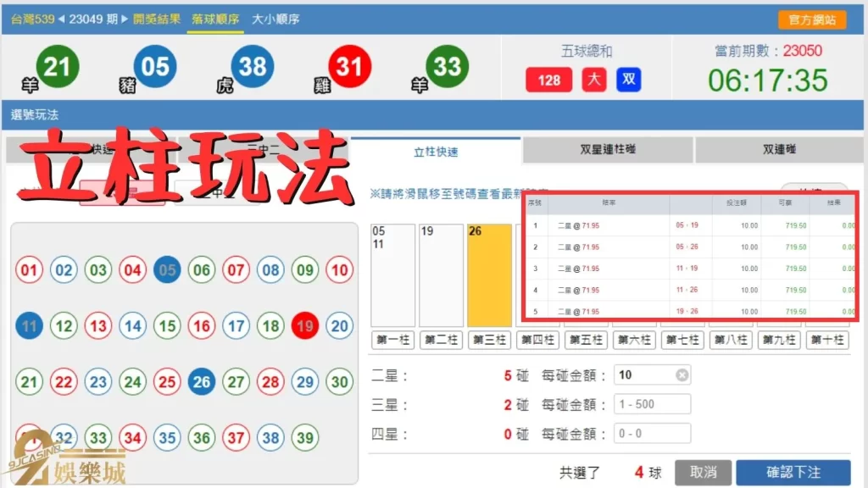Click the blue 双 indicator badge
This screenshot has height=488, width=868.
coord(629,80)
